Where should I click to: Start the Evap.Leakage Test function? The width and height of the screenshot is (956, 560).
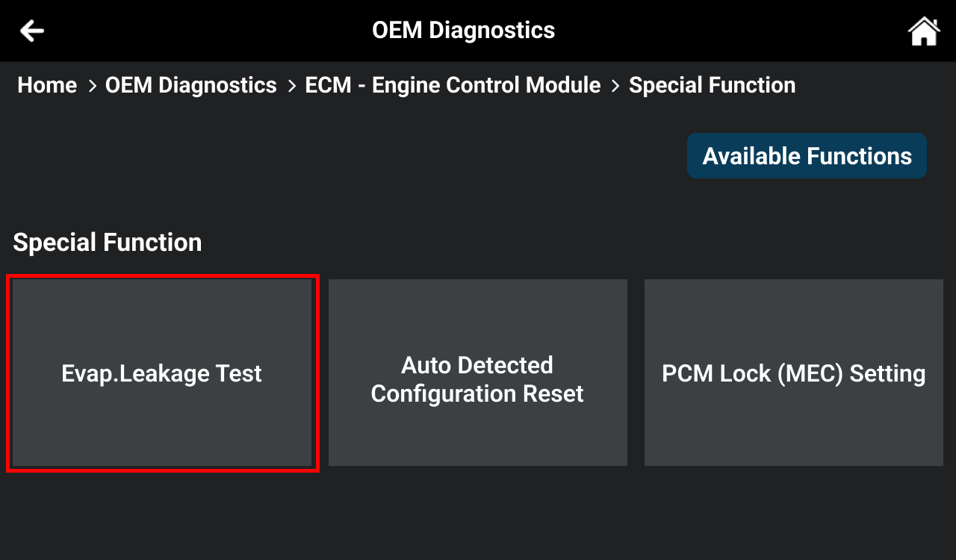click(x=162, y=373)
